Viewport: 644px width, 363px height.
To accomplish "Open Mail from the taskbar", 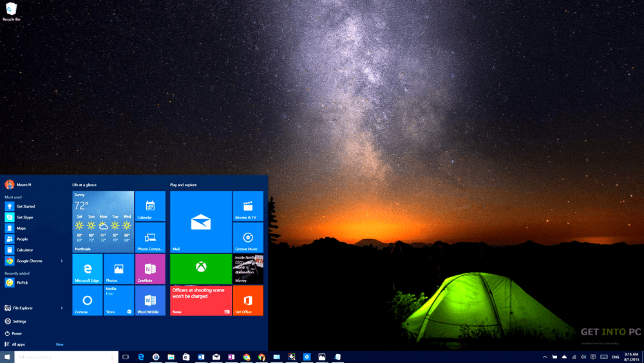I will 216,357.
